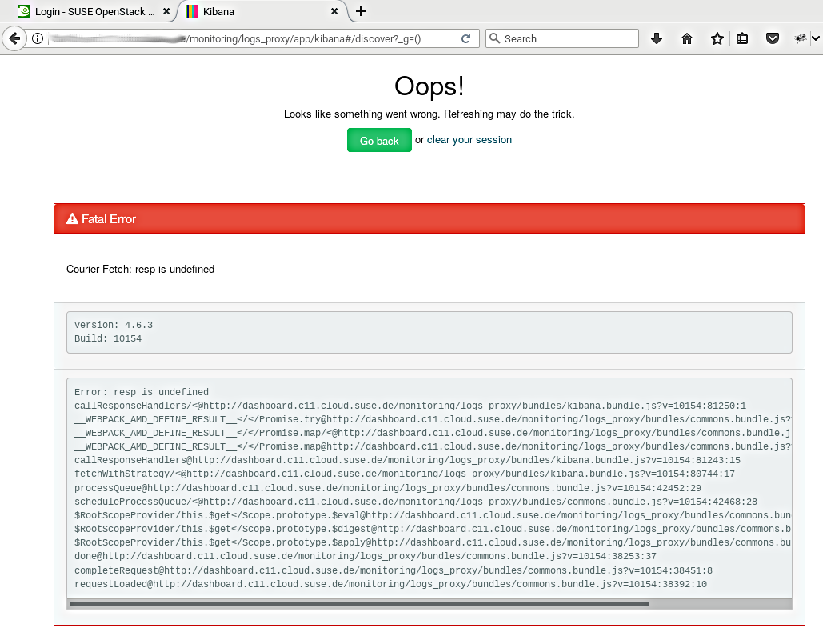Click the extension icon at toolbar's right end
823x644 pixels.
pos(801,38)
